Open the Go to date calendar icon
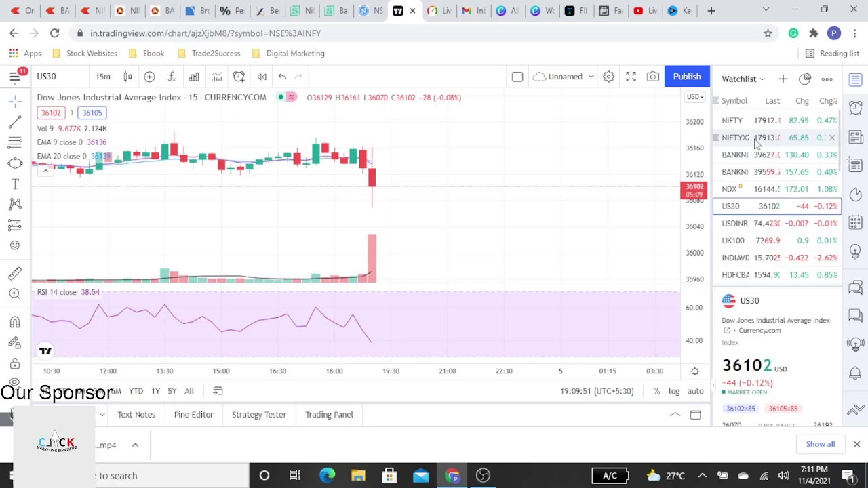This screenshot has width=868, height=488. pyautogui.click(x=218, y=391)
